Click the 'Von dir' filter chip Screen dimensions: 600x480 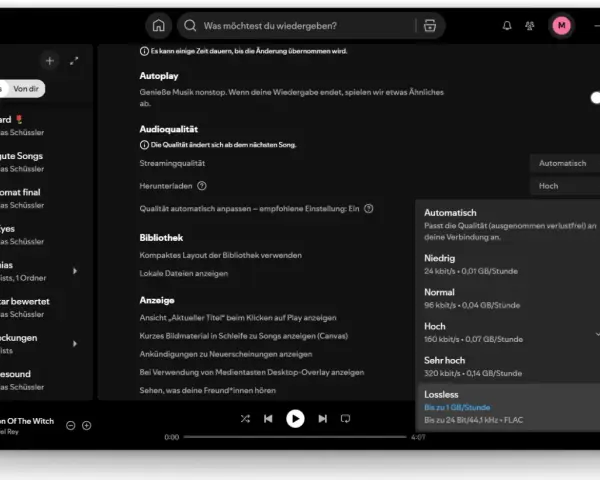pyautogui.click(x=26, y=89)
